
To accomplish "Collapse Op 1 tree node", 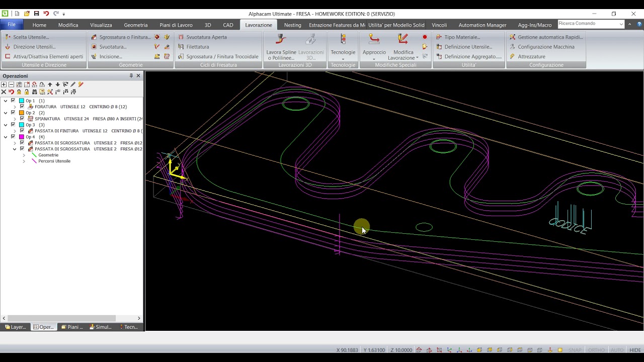I will 6,101.
